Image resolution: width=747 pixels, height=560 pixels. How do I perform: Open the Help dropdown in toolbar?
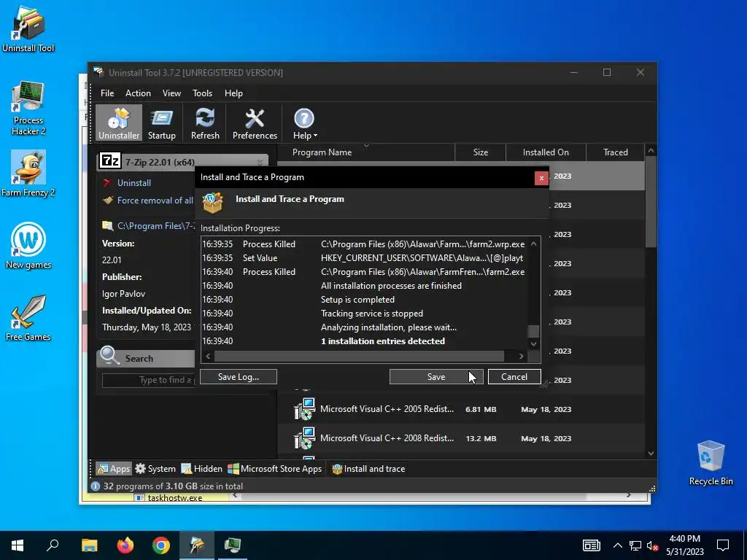pyautogui.click(x=304, y=123)
